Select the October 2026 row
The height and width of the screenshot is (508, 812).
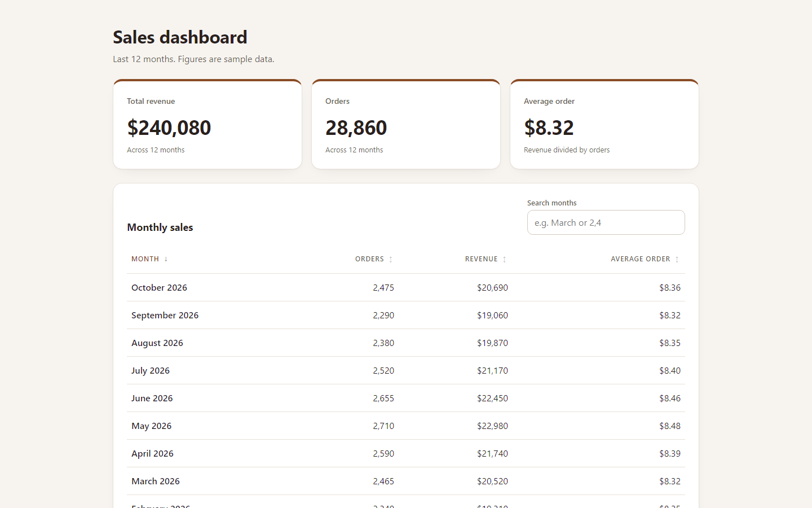(x=406, y=287)
